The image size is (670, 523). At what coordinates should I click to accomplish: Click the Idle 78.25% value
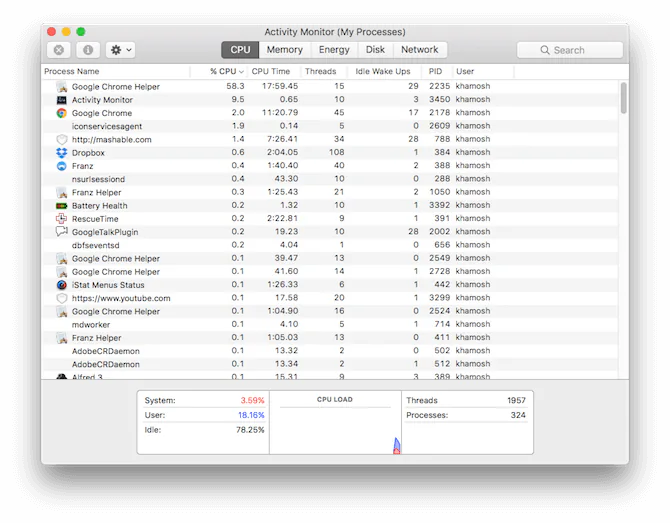point(250,430)
